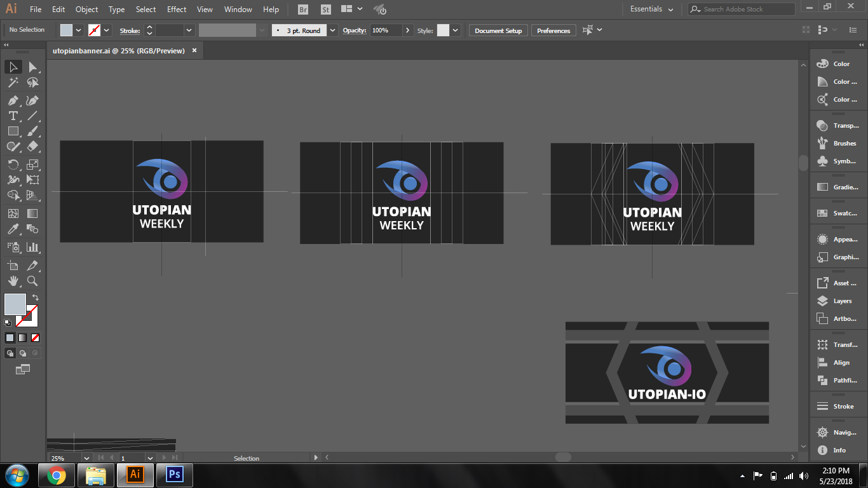Select the Eraser tool
This screenshot has height=488, width=868.
coord(33,146)
